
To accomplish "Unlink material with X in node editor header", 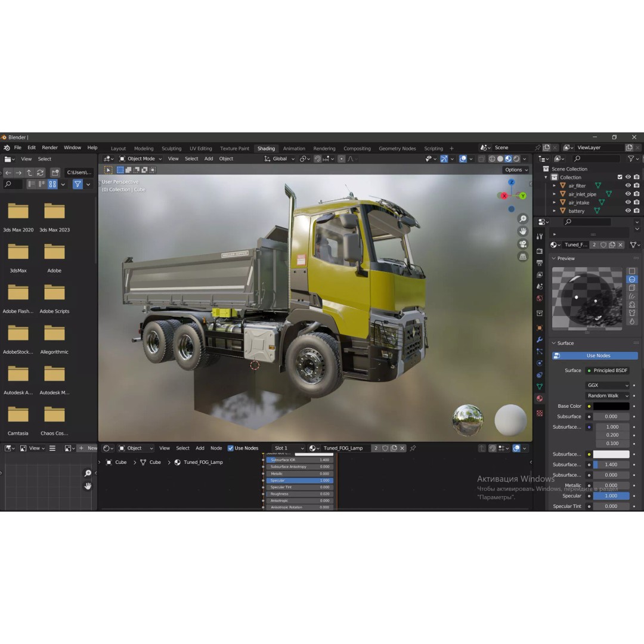I will click(402, 448).
